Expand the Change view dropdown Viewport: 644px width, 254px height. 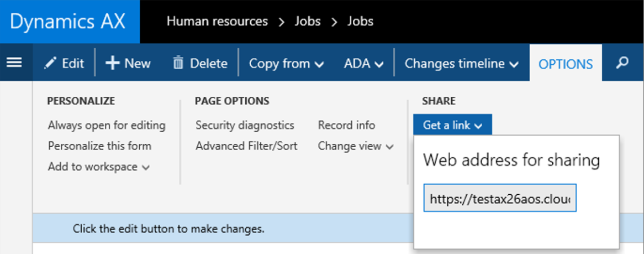pyautogui.click(x=355, y=146)
